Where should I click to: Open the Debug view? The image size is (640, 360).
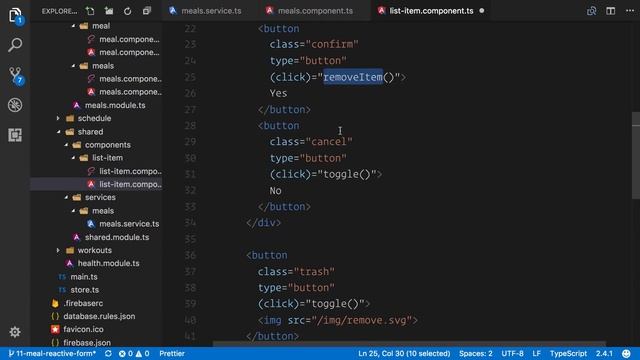15,105
